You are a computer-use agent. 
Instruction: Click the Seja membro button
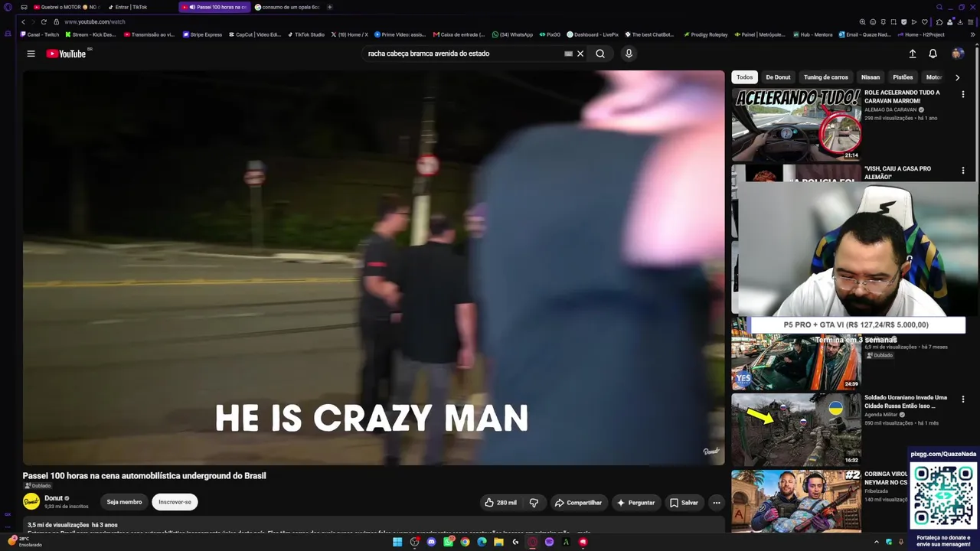[x=124, y=502]
